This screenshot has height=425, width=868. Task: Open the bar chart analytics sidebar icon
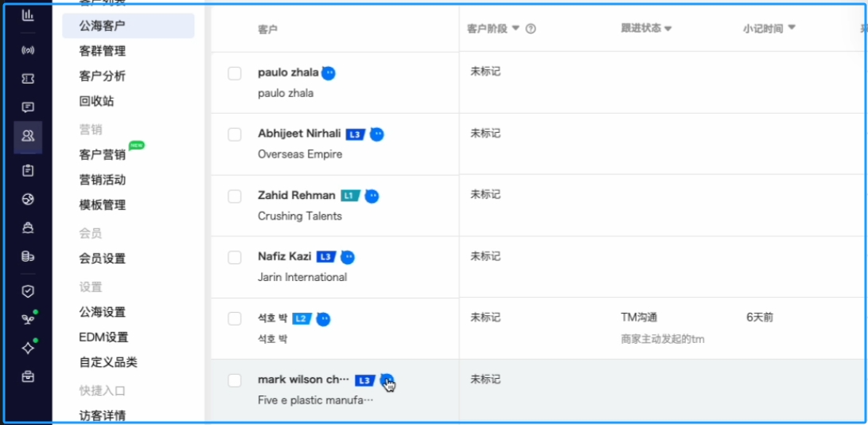click(x=28, y=15)
